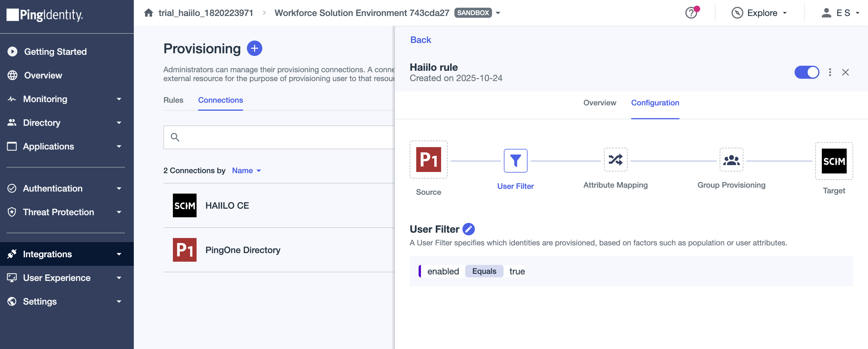Click the true filter value text
This screenshot has height=349, width=868.
tap(517, 271)
